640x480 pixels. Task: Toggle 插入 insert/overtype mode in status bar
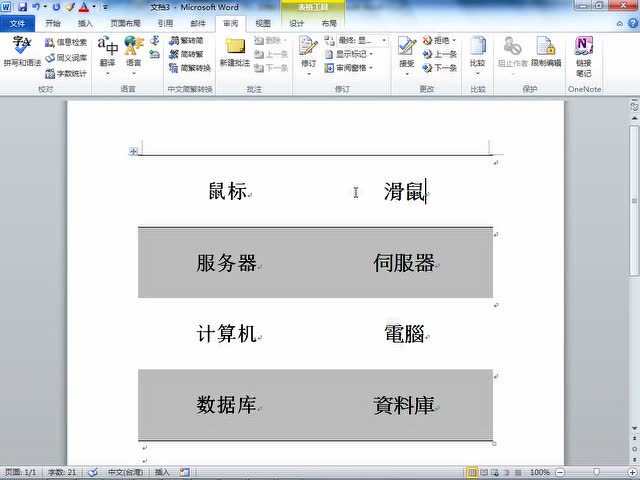coord(162,472)
